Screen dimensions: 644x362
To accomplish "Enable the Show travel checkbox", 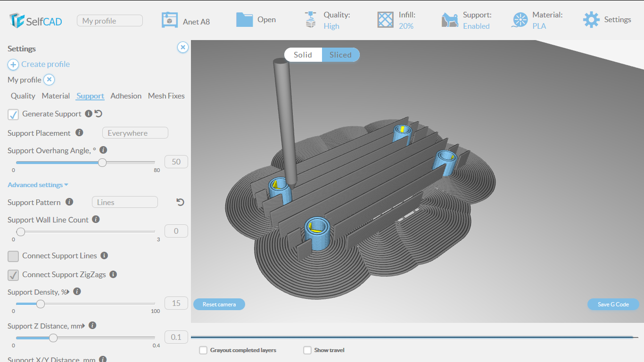I will (307, 350).
